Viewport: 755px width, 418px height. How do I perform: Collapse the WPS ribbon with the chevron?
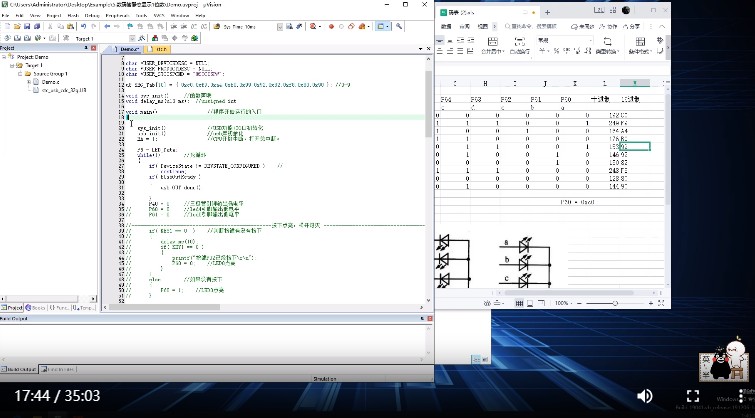pyautogui.click(x=662, y=26)
